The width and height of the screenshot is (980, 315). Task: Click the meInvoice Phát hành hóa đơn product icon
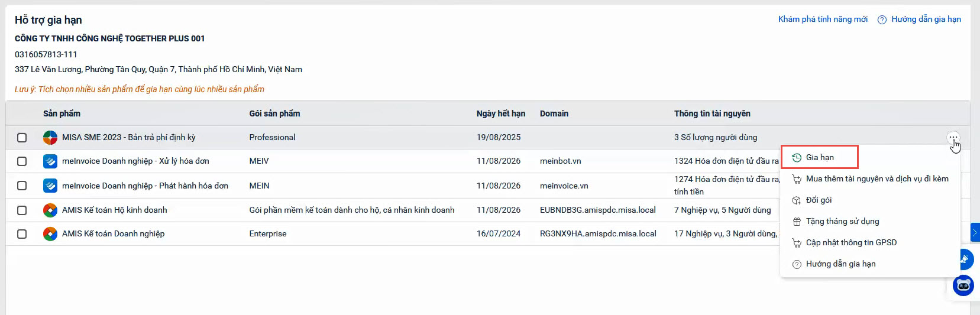pos(50,186)
